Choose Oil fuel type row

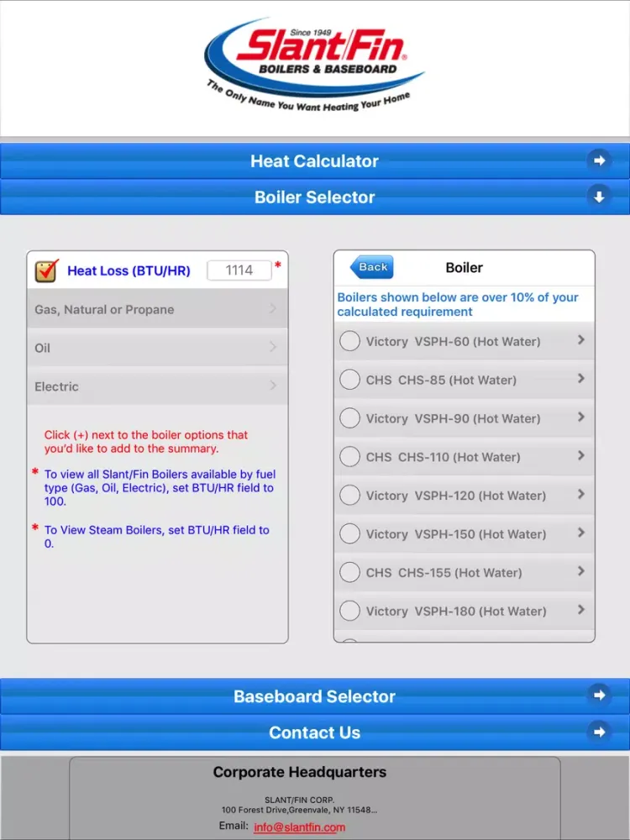point(157,348)
